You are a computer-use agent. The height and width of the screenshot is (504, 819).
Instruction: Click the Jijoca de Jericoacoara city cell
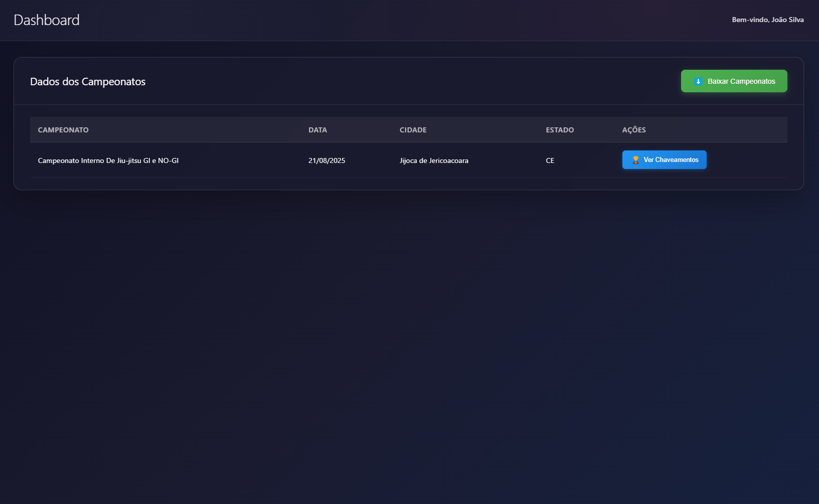434,161
